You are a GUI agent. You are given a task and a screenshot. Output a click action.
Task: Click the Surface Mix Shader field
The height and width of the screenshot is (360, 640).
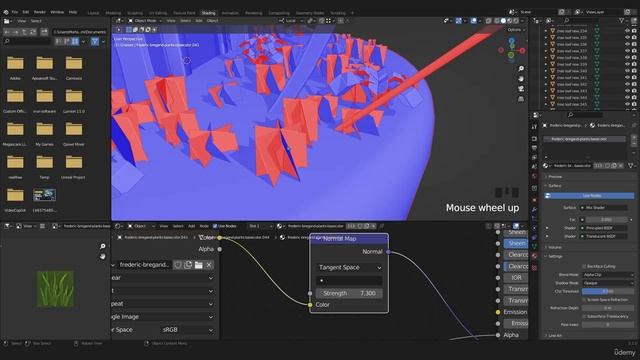[604, 208]
